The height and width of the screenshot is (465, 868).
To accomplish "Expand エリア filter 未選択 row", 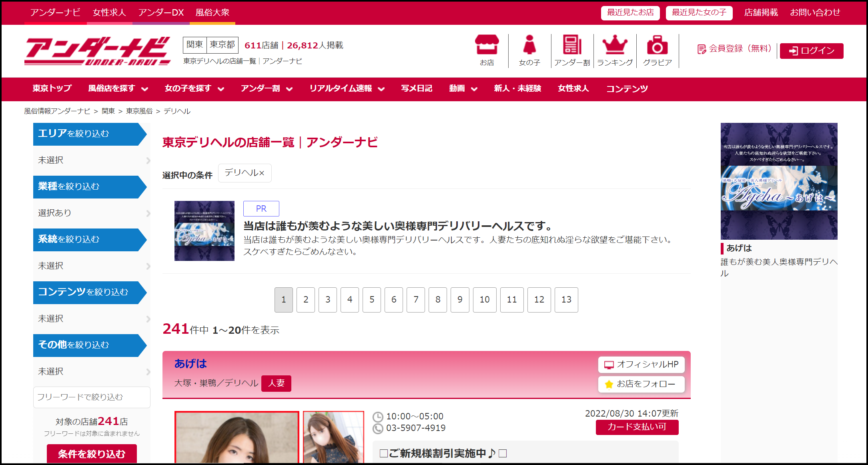I will click(x=92, y=160).
